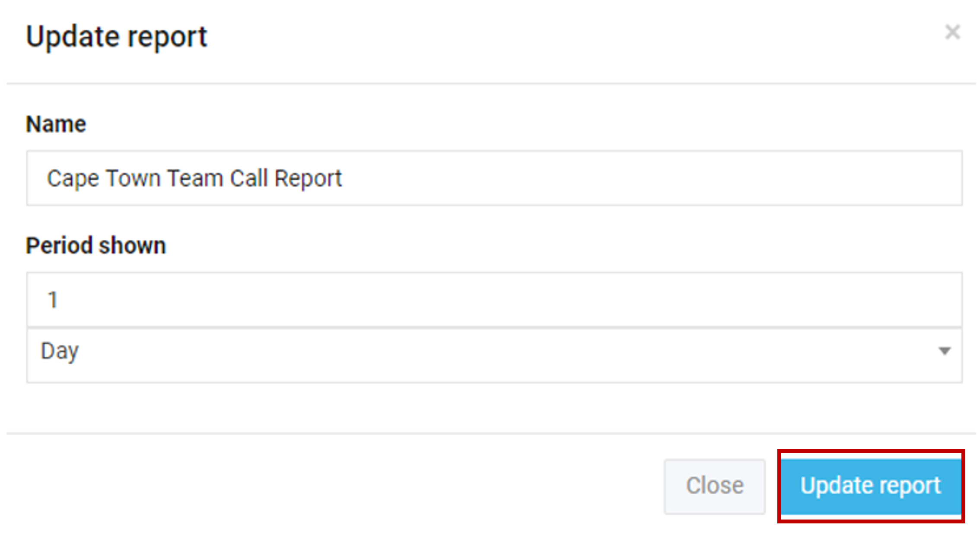Click the 'Update report' dialog title
The image size is (980, 545).
[117, 37]
